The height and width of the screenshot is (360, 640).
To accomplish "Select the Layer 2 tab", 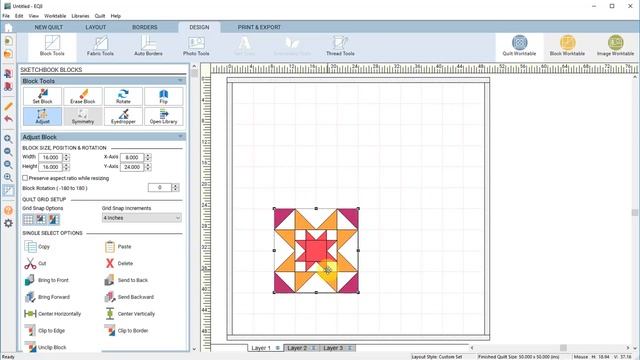I will [301, 348].
